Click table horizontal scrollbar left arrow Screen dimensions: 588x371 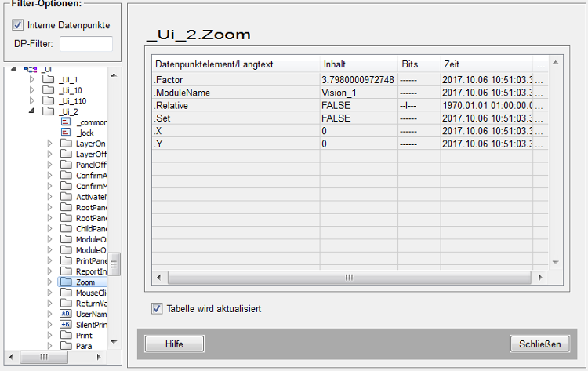click(x=159, y=277)
